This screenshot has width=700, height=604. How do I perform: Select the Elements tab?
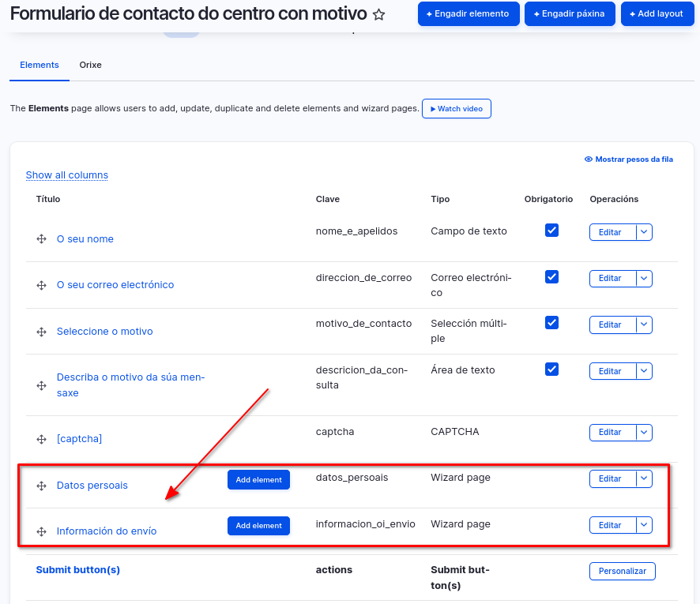point(40,65)
